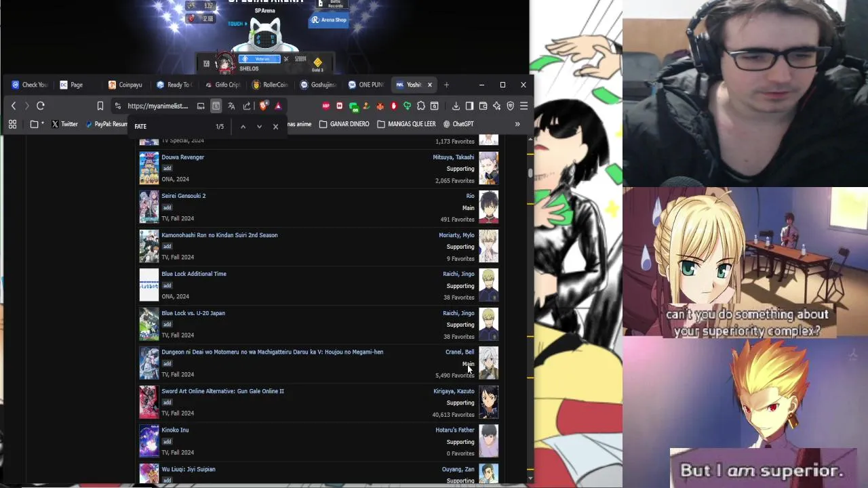Open the Wu Liuqi: Jiyi Suipian link
868x488 pixels.
(x=189, y=469)
